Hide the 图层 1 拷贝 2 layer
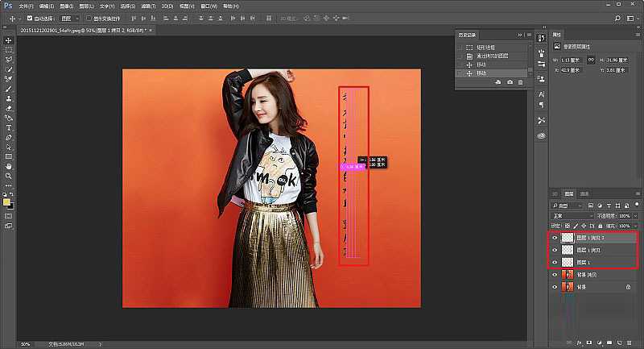Viewport: 644px width, 349px height. (x=555, y=239)
